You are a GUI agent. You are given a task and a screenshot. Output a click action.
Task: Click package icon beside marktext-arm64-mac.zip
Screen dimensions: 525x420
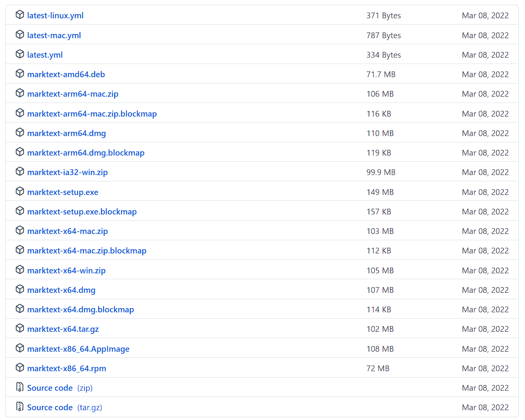20,93
